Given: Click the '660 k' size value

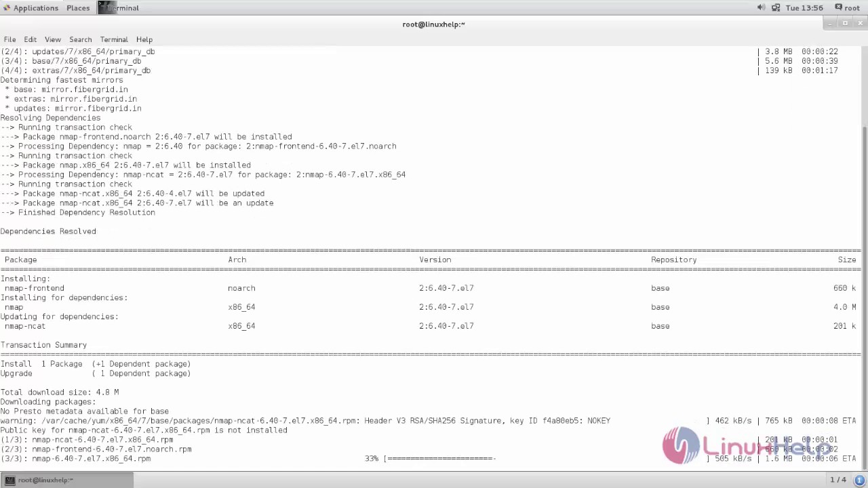Looking at the screenshot, I should pyautogui.click(x=844, y=288).
